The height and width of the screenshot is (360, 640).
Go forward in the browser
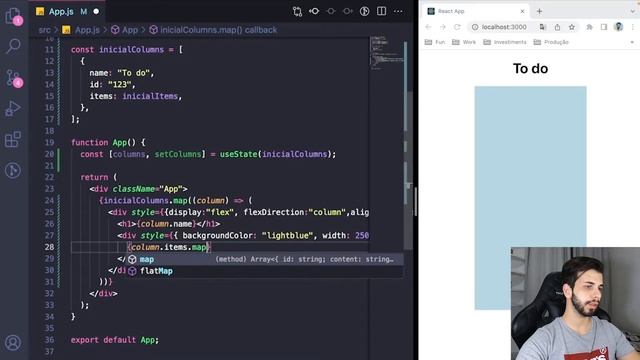point(443,27)
